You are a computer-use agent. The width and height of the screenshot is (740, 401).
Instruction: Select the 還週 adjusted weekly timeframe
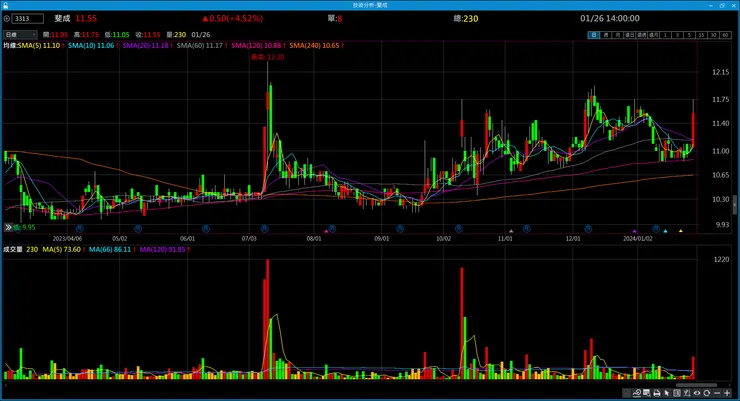point(642,35)
